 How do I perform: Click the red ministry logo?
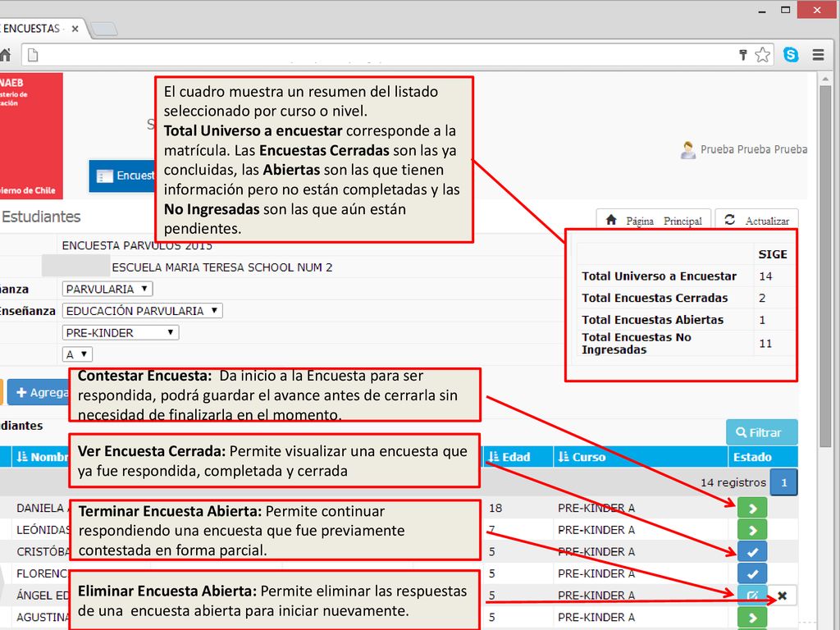[31, 136]
